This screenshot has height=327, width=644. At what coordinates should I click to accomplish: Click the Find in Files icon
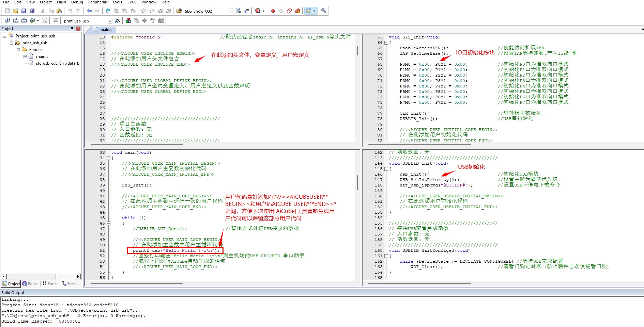tap(179, 11)
